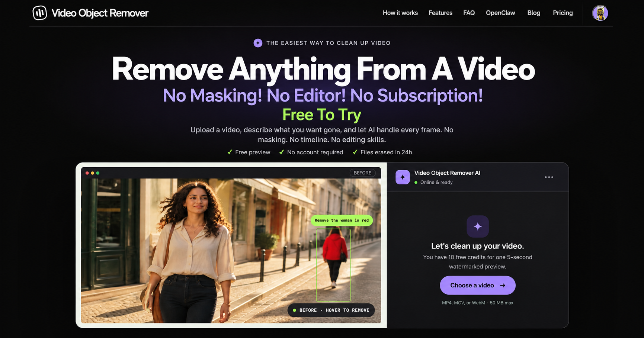Viewport: 644px width, 338px height.
Task: Click the "No account required" text
Action: [x=315, y=152]
